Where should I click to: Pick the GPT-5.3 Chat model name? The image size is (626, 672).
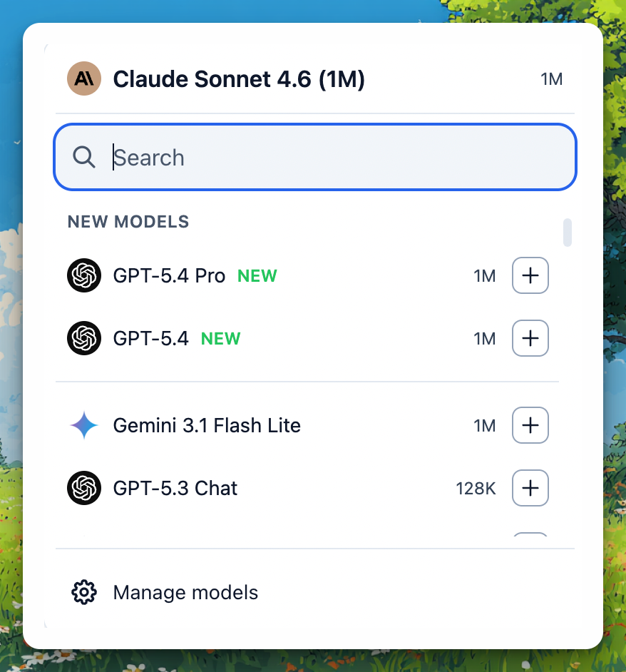click(x=175, y=489)
